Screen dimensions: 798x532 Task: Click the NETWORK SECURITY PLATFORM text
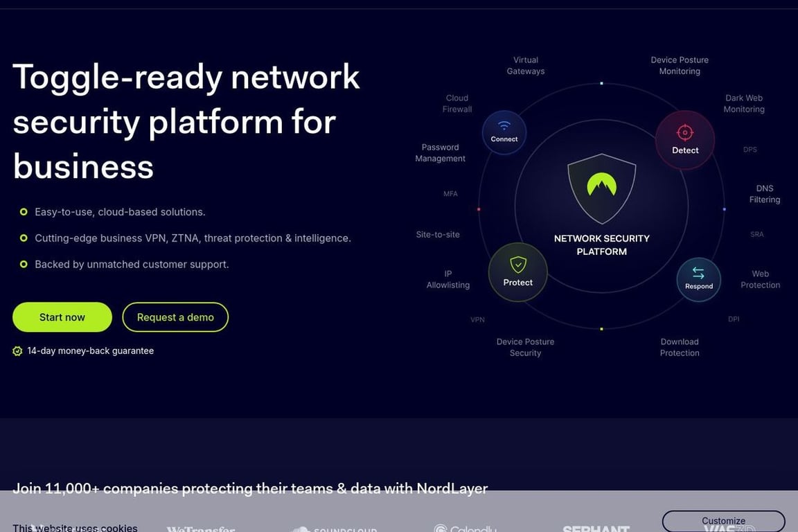601,245
